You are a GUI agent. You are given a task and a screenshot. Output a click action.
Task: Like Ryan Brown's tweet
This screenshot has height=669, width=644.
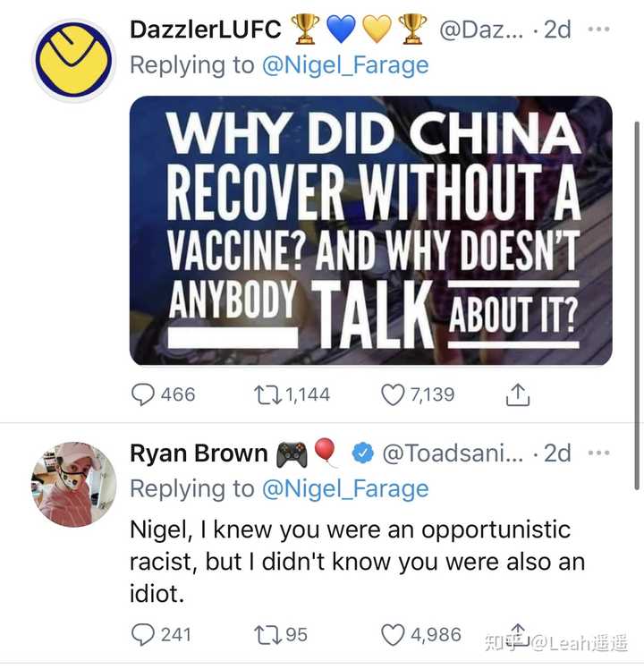click(393, 634)
